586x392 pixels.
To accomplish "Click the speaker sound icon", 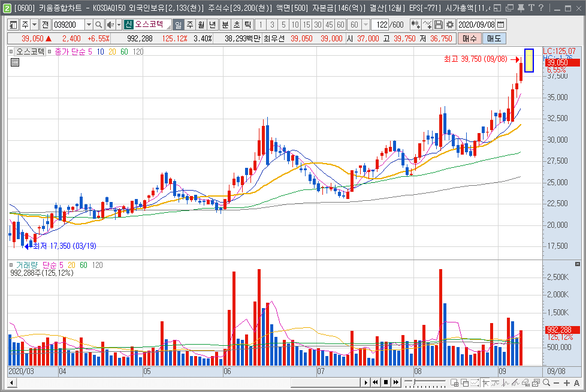I will click(x=110, y=25).
